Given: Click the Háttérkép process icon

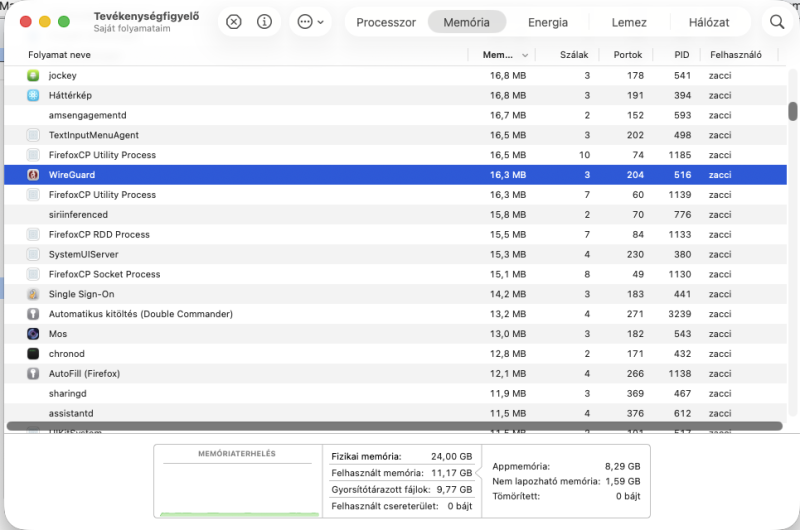Looking at the screenshot, I should (x=33, y=96).
